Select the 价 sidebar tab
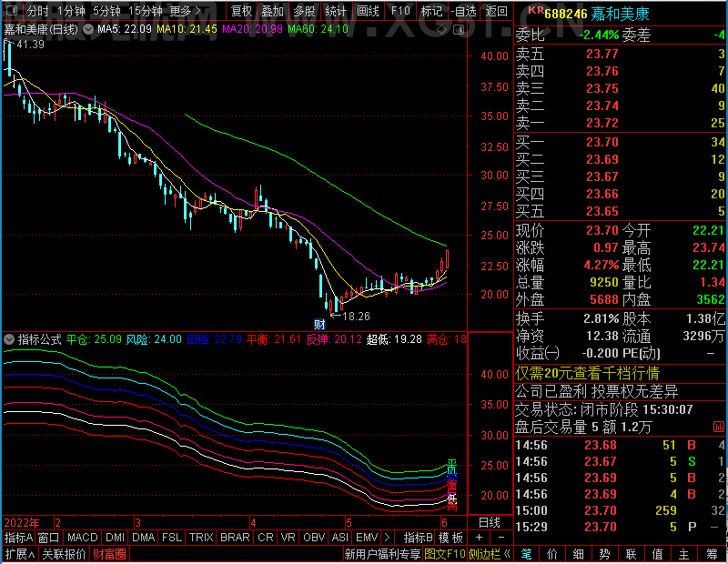 [552, 554]
